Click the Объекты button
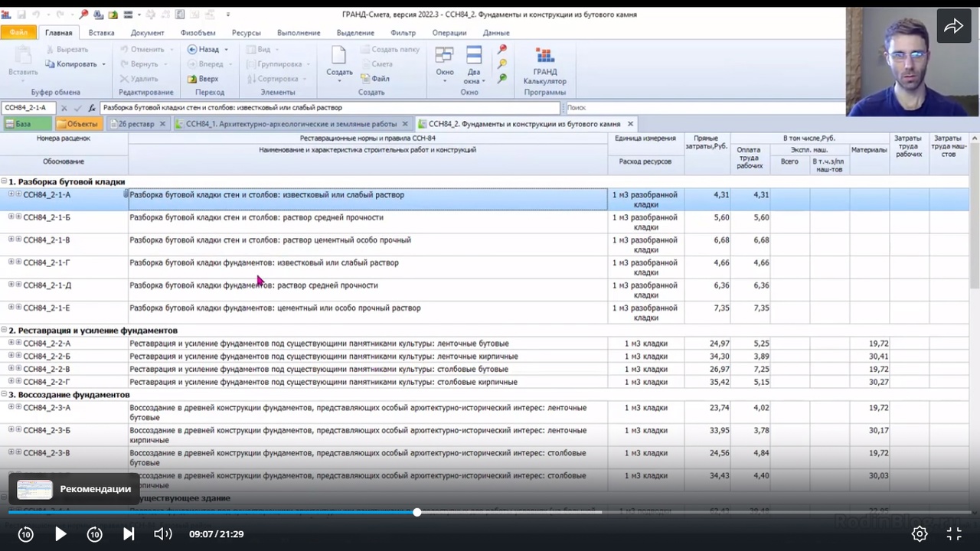 click(77, 124)
